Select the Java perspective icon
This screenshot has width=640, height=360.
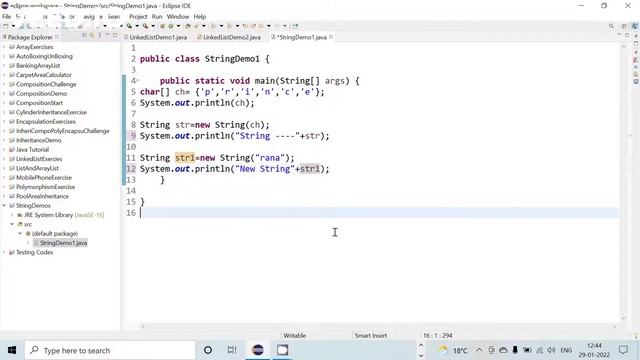coord(635,26)
